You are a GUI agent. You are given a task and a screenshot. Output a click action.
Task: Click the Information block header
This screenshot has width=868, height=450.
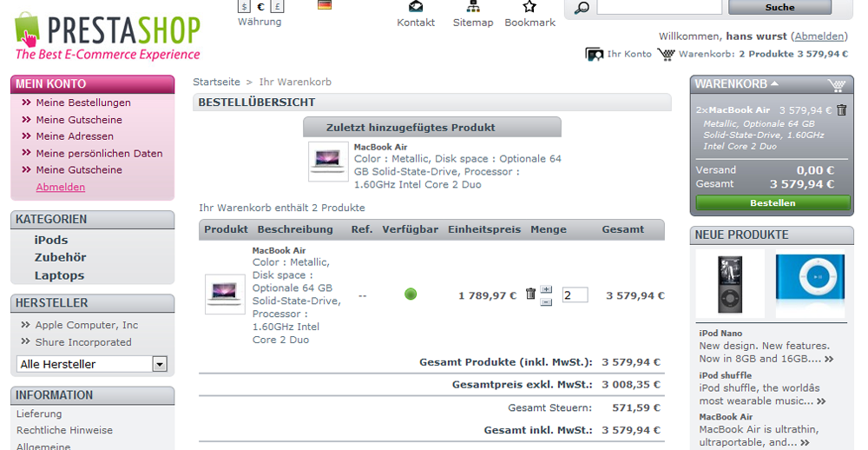(x=93, y=395)
